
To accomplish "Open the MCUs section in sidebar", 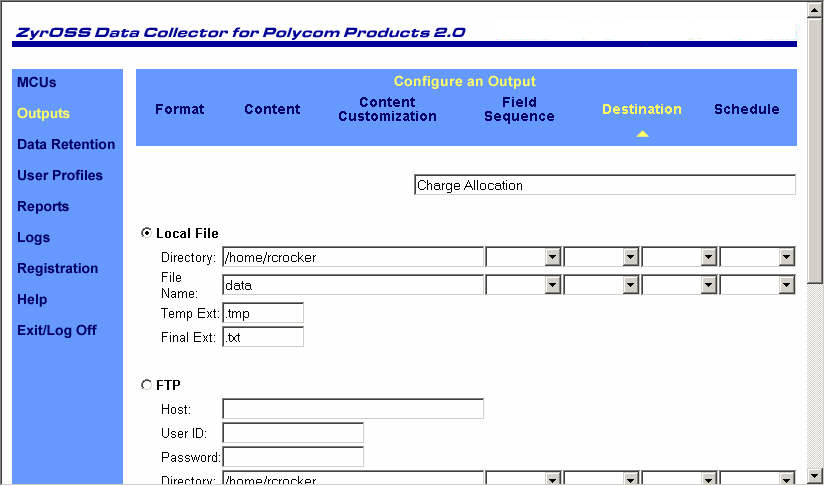I will click(36, 83).
